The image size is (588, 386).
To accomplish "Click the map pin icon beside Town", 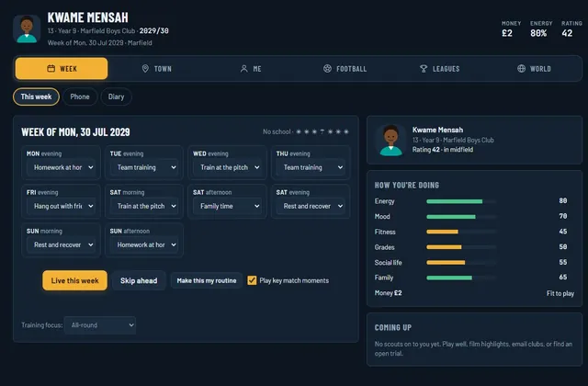I will coord(145,68).
